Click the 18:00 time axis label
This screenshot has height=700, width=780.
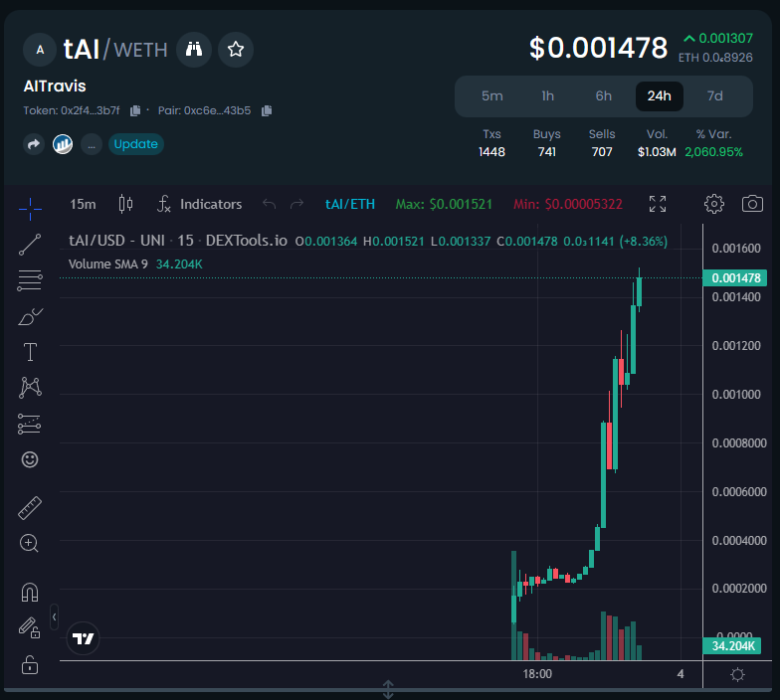(x=537, y=674)
